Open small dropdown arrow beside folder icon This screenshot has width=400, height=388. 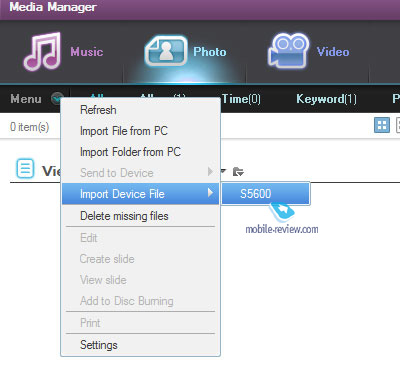point(223,171)
